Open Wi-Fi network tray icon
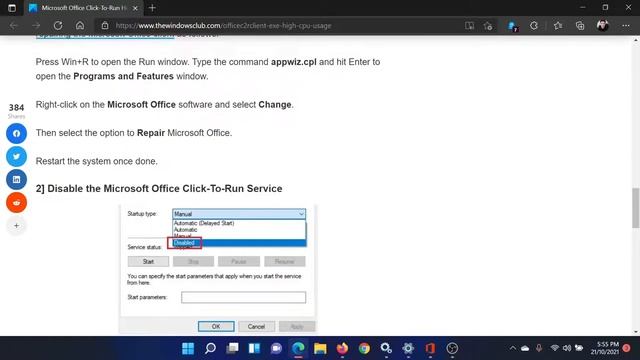This screenshot has width=640, height=360. click(554, 348)
